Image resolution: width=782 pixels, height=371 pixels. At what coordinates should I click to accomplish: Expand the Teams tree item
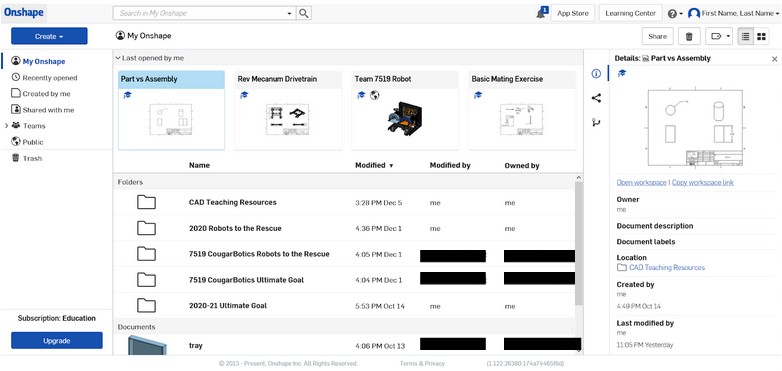pos(6,126)
